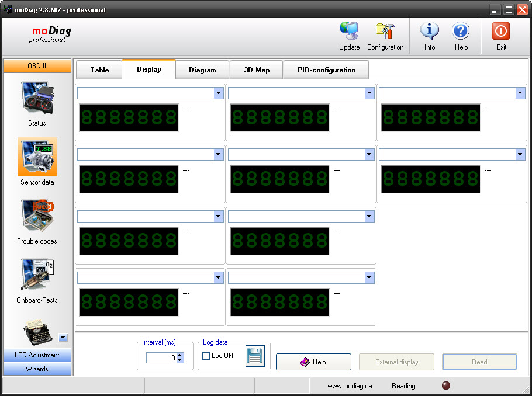Open the Trouble codes sidebar icon

point(37,216)
